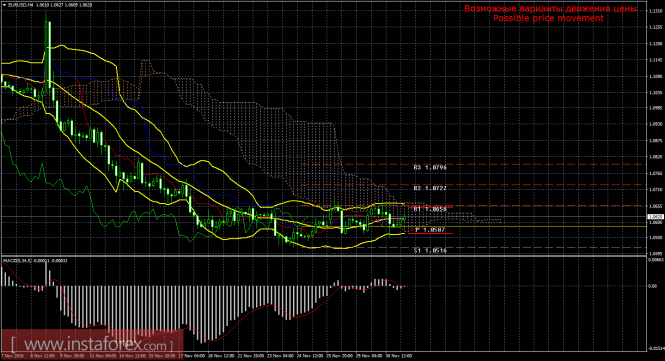Select the R1 1.0656 pivot label

pyautogui.click(x=430, y=209)
